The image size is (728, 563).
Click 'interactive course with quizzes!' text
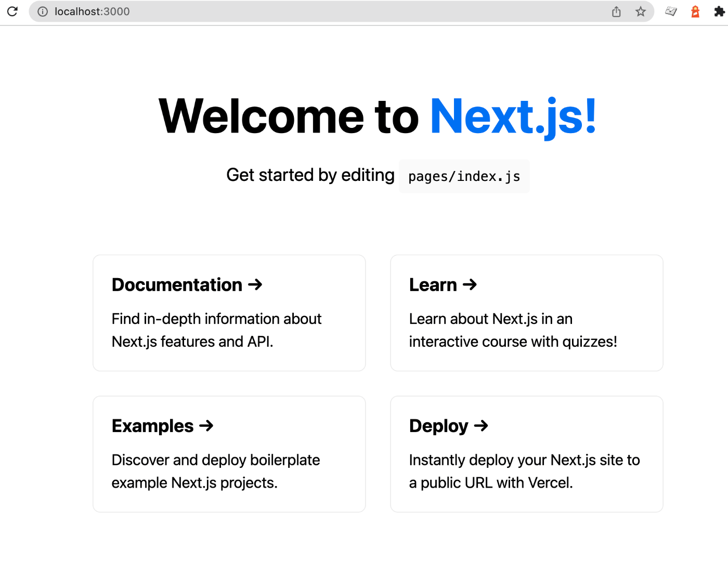(513, 342)
